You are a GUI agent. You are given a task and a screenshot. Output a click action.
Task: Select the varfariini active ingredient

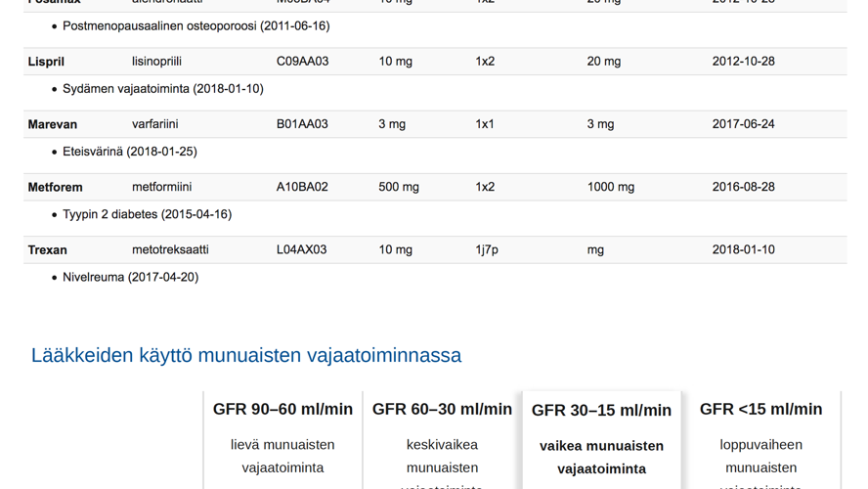tap(154, 124)
